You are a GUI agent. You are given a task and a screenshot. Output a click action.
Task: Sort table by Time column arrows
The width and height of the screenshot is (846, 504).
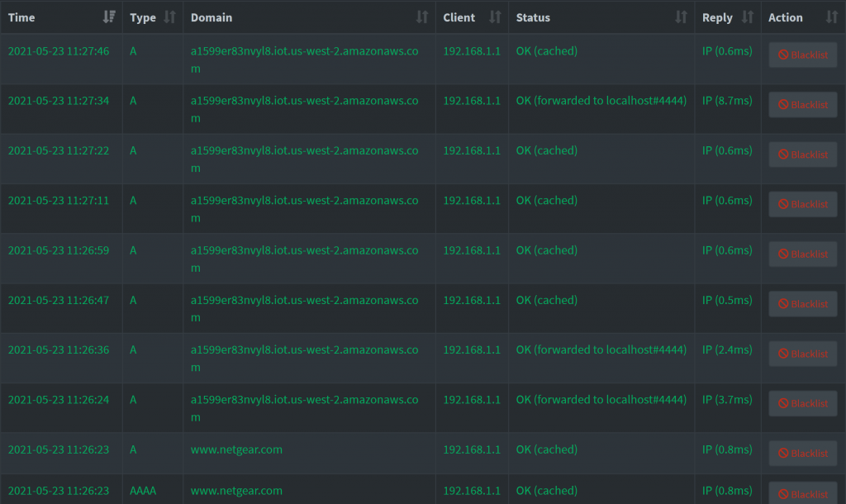tap(109, 17)
